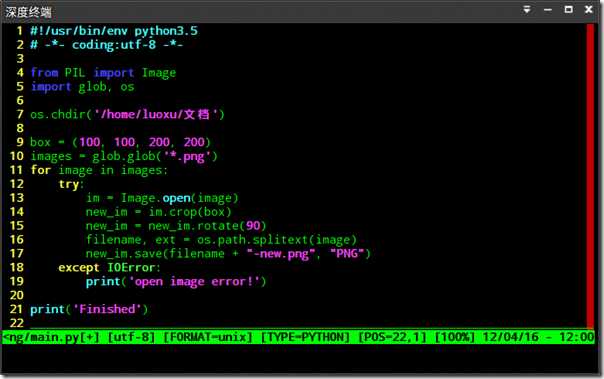Click the new_im.save(filename + "-new.png") line
604x379 pixels.
tap(228, 253)
